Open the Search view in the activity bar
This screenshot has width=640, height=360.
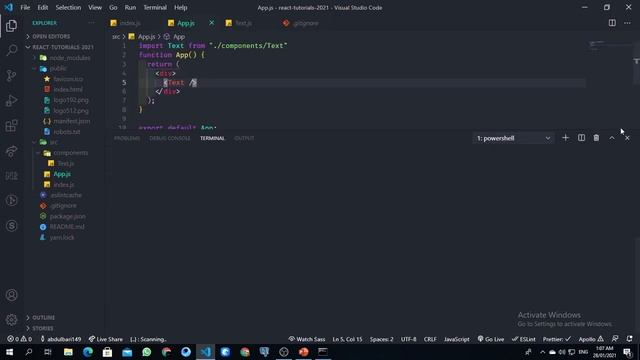pyautogui.click(x=11, y=50)
